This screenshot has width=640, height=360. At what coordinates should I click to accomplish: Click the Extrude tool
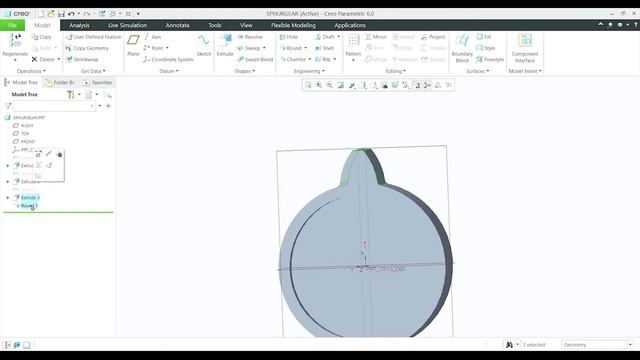[225, 45]
